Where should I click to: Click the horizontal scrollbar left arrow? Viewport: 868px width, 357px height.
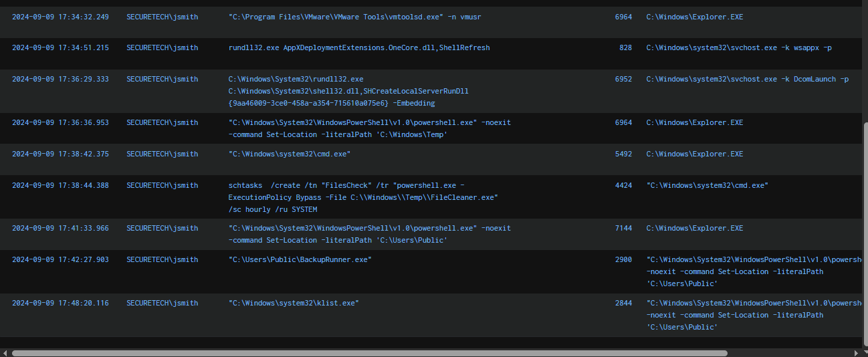point(5,352)
